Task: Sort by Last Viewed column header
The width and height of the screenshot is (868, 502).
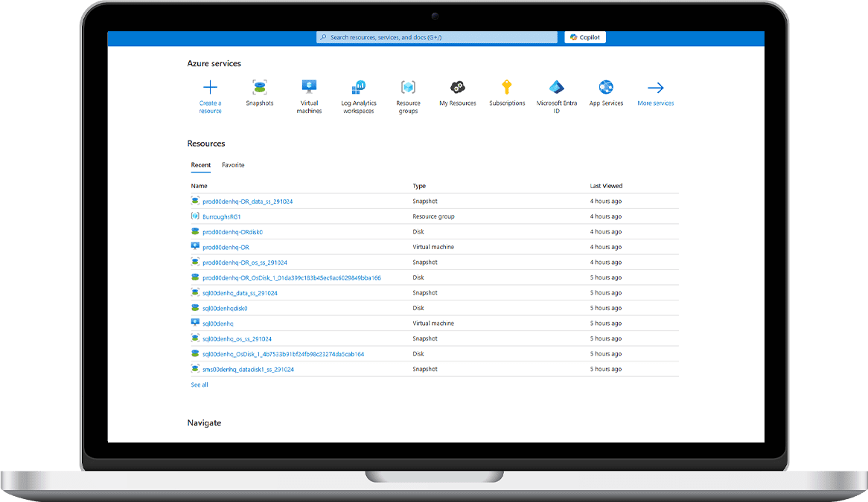Action: (606, 186)
